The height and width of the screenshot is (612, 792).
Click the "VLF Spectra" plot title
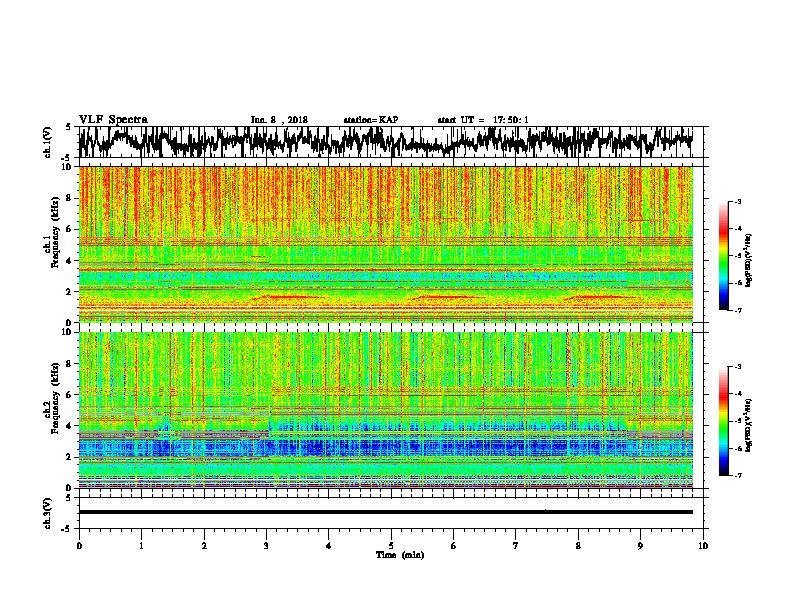pos(113,120)
